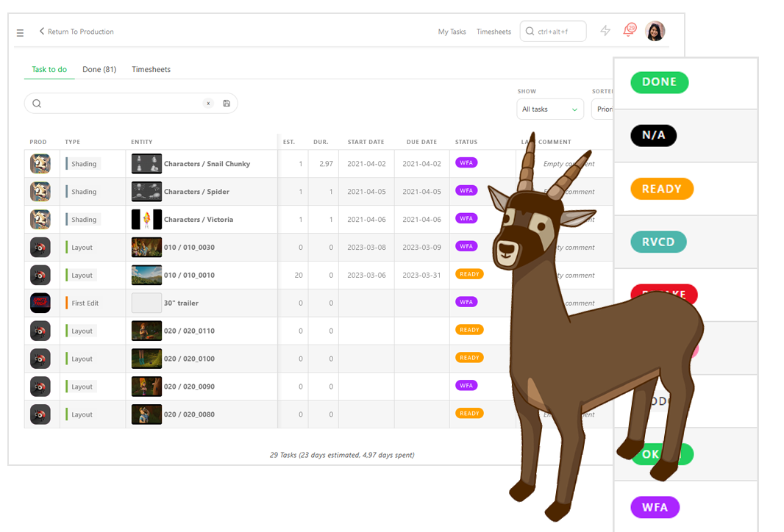The image size is (784, 532).
Task: Switch to the Done (81) tab
Action: 99,70
